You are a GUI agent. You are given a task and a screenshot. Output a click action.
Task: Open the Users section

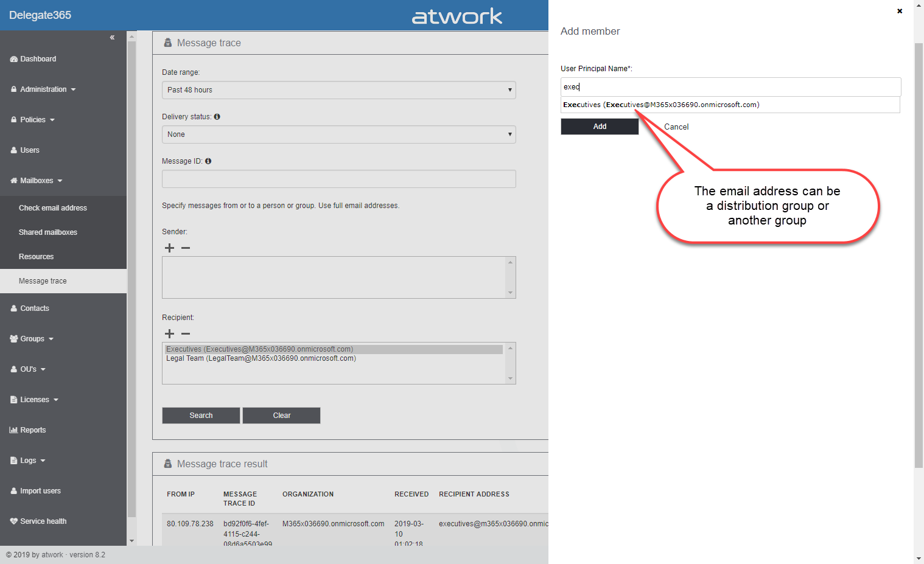point(30,150)
